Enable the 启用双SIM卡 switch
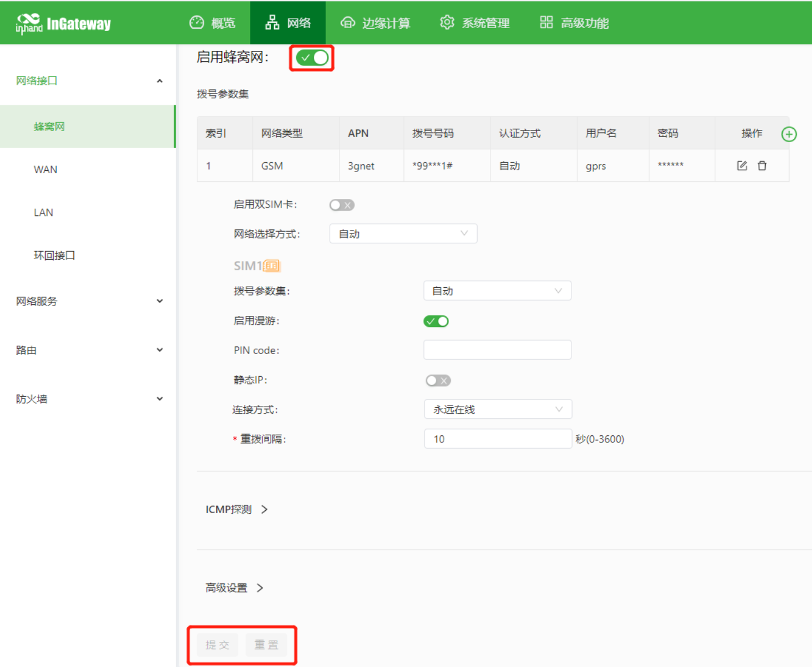Image resolution: width=812 pixels, height=667 pixels. 342,205
